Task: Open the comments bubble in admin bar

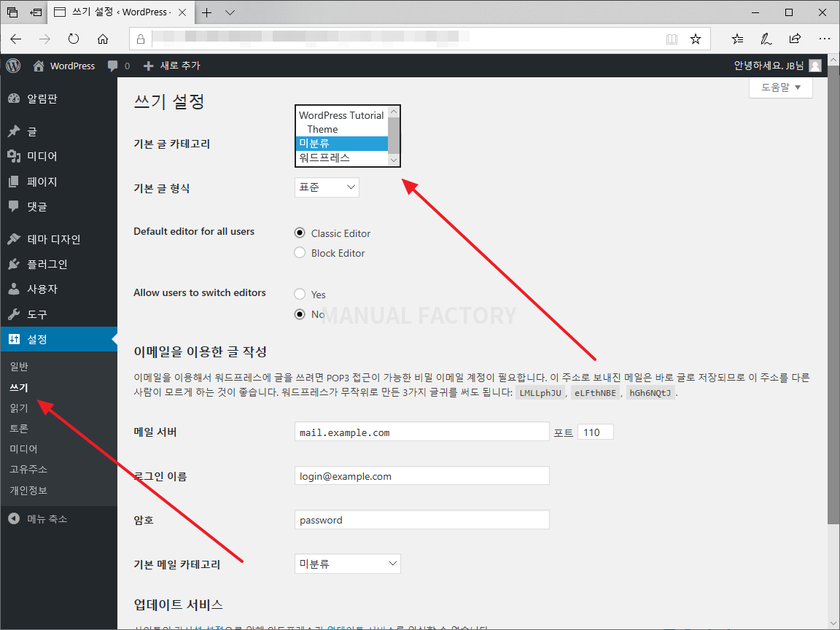Action: coord(112,66)
